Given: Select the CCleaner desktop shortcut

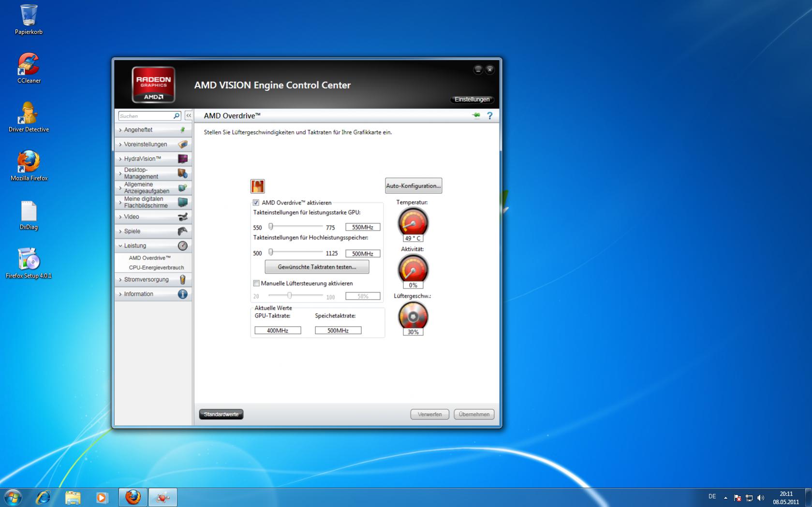Looking at the screenshot, I should 29,69.
